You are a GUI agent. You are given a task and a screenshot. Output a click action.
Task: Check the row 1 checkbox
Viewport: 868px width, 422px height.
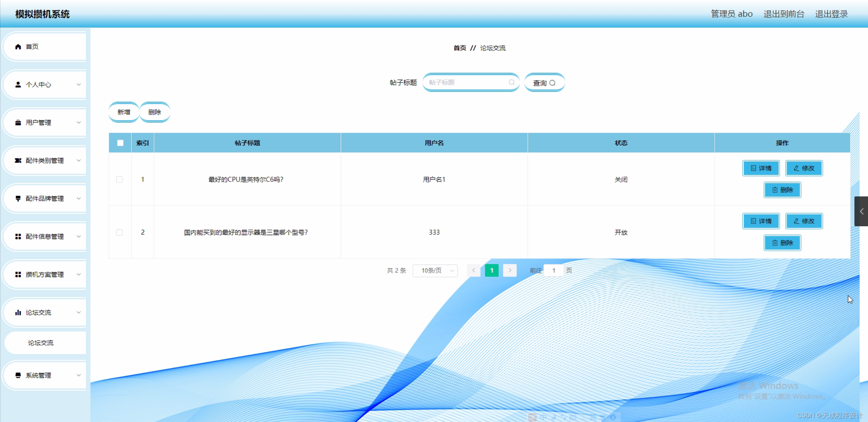coord(119,179)
